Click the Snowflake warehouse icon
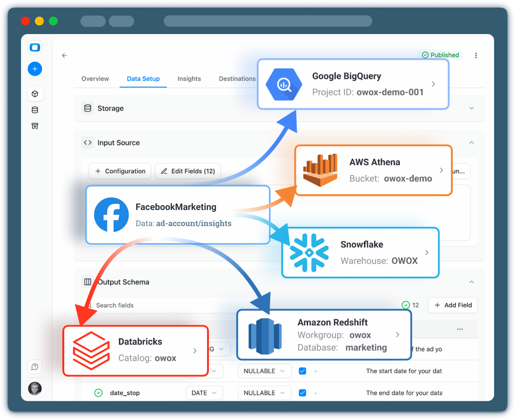Screen dimensions: 515x420 point(309,252)
